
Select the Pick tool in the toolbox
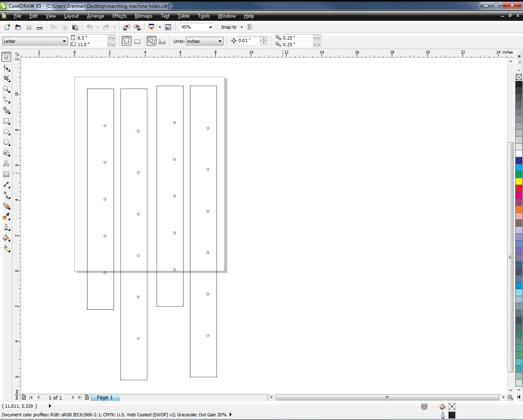(6, 57)
